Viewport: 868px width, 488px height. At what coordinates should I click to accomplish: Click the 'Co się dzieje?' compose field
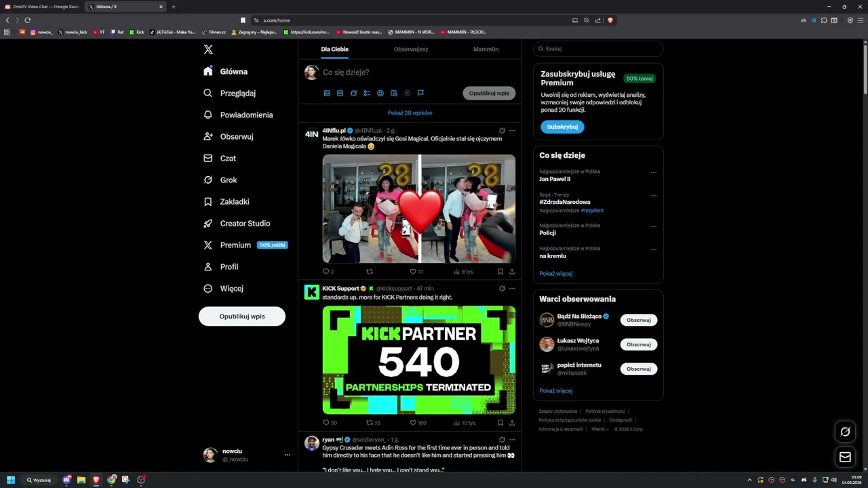click(418, 73)
